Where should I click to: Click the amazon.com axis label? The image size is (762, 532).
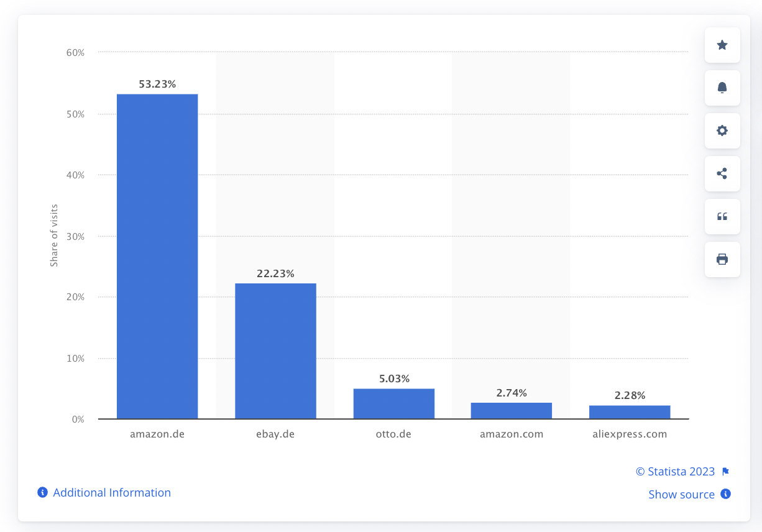point(512,434)
